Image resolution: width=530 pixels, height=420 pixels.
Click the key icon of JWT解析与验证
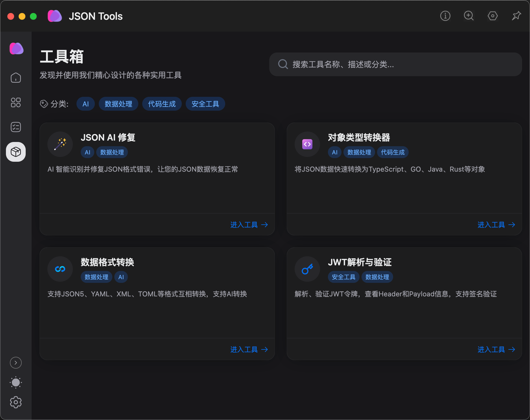(x=307, y=269)
